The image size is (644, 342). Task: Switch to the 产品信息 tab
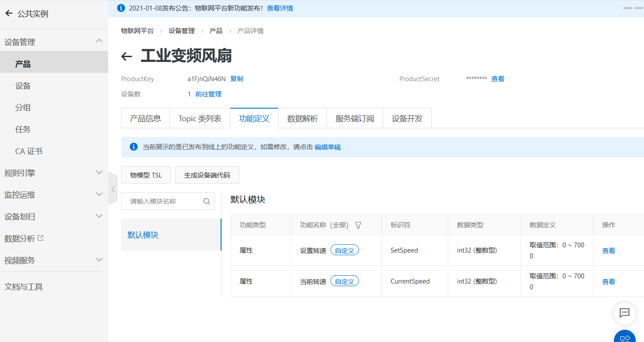pos(146,118)
